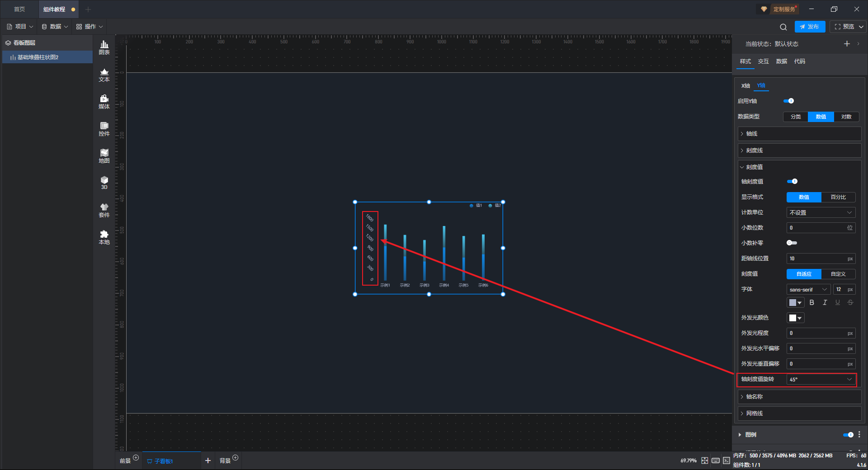This screenshot has height=470, width=868.
Task: Open the 预览 preview dropdown arrow
Action: point(861,27)
